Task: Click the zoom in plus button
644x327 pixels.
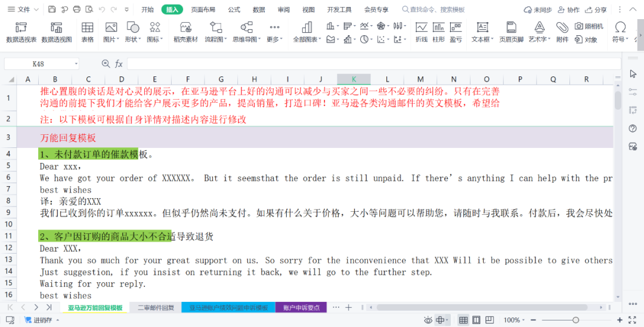Action: tap(620, 320)
